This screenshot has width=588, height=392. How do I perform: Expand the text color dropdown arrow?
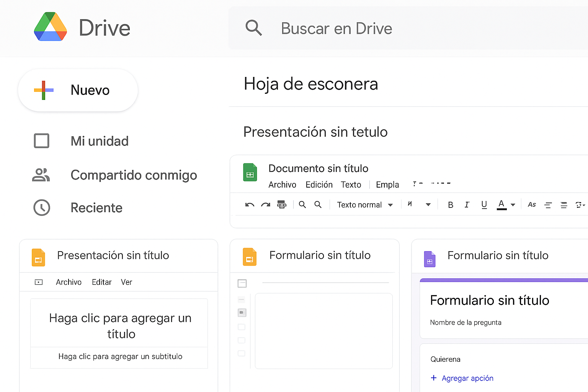(x=513, y=205)
